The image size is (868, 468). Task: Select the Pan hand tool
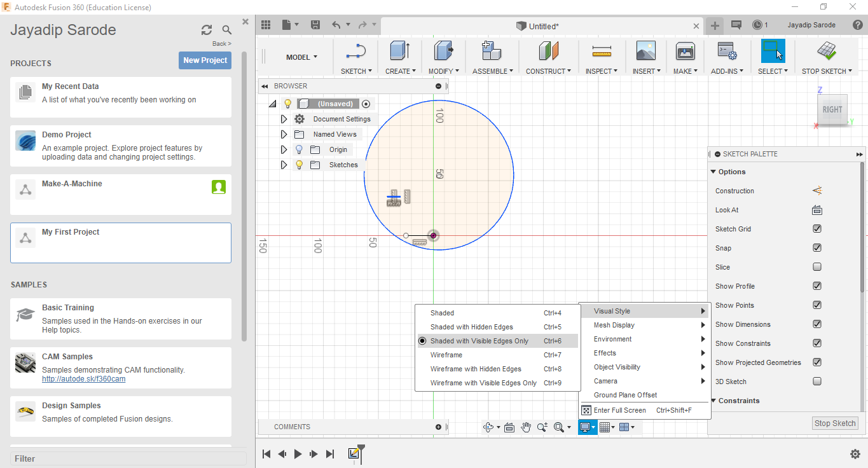pos(526,427)
